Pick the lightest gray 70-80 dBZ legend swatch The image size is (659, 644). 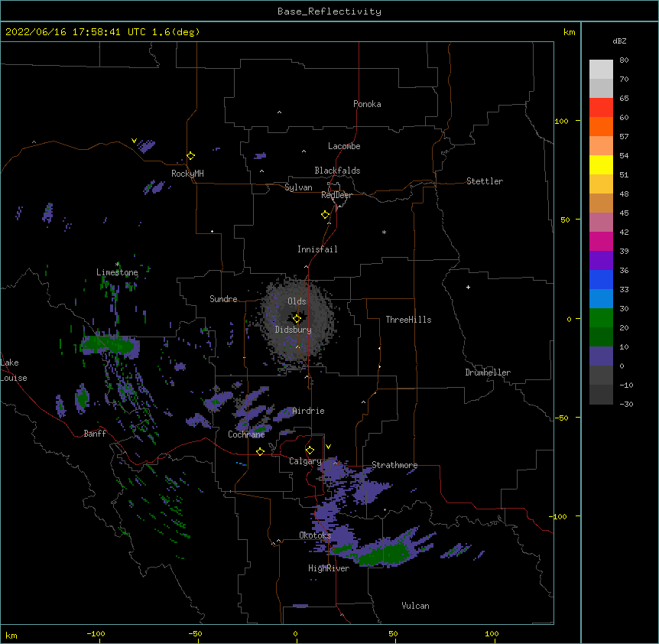(601, 69)
